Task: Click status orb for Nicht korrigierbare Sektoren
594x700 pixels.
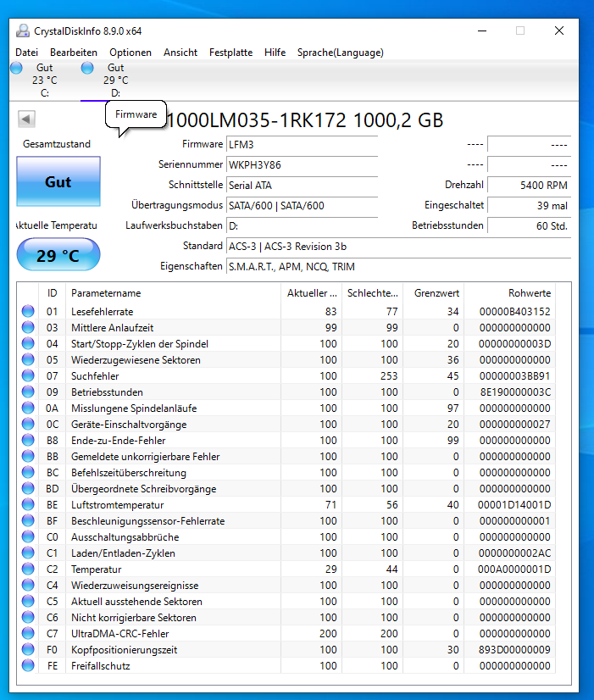Action: pyautogui.click(x=28, y=617)
